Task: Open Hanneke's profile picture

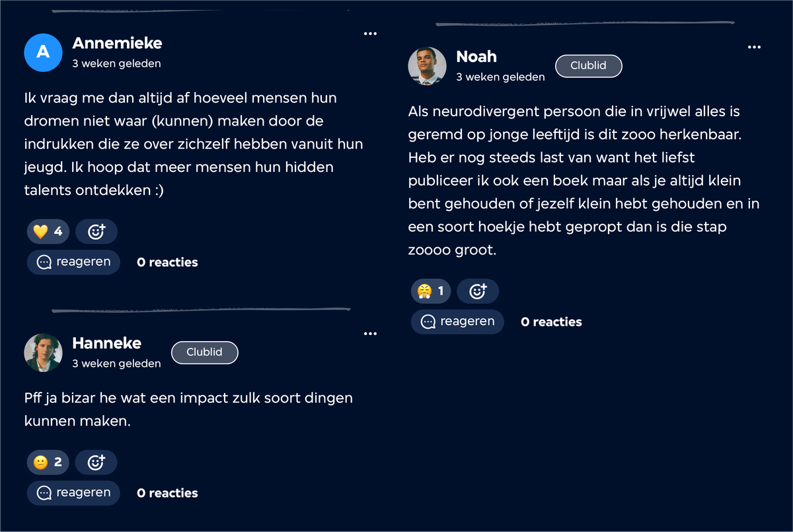Action: pyautogui.click(x=43, y=352)
